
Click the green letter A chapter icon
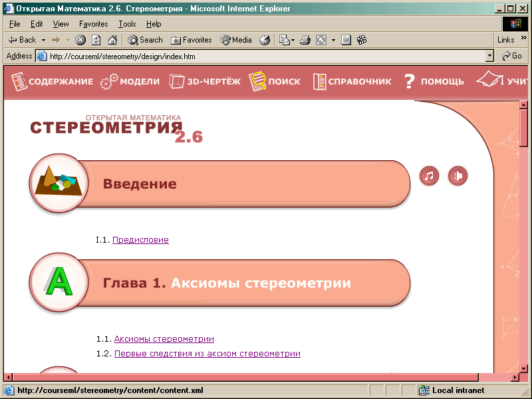[59, 282]
